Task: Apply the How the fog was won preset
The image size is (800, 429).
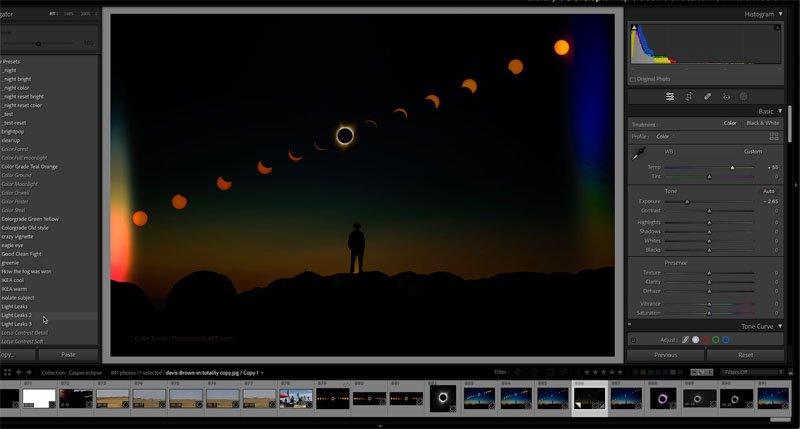Action: point(26,271)
